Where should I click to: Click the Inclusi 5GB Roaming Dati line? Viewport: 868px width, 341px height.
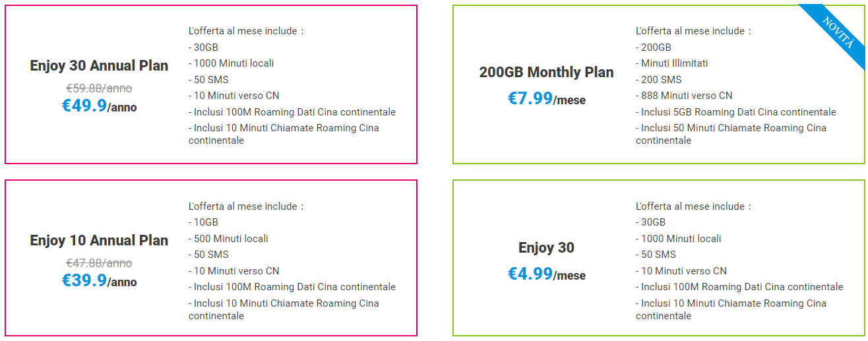tap(735, 112)
